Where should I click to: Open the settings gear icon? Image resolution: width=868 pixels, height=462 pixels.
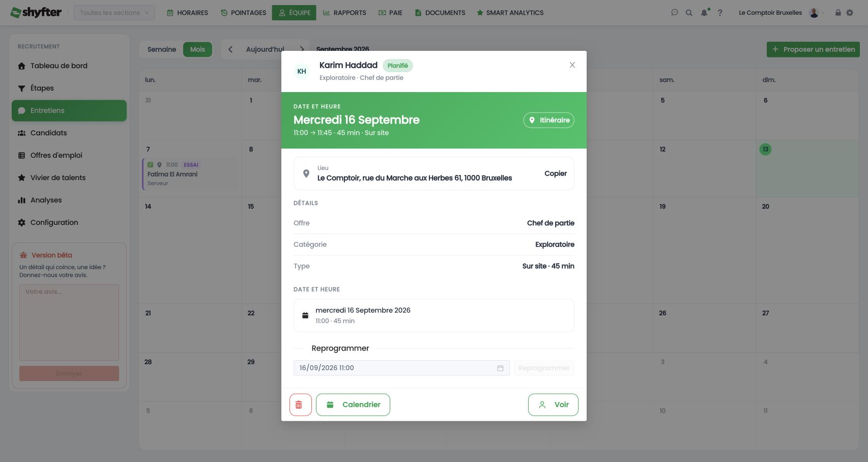point(850,13)
